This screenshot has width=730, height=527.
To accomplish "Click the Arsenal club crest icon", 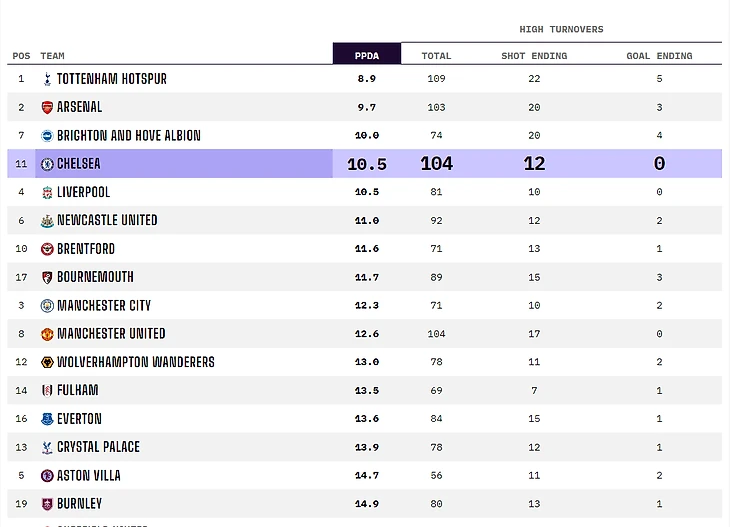I will (47, 108).
